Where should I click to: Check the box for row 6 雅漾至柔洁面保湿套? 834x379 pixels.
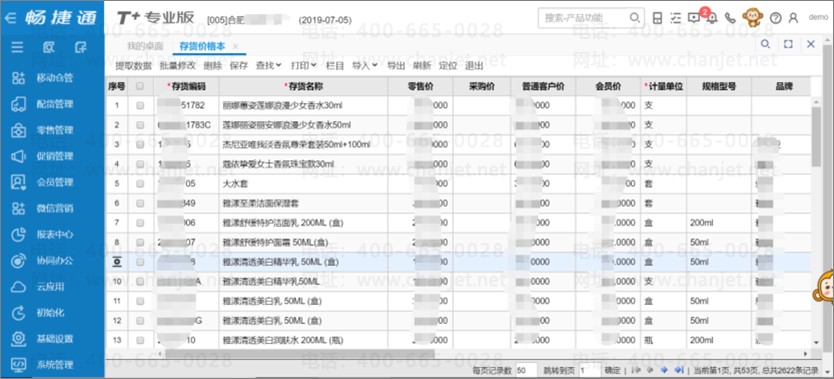(x=140, y=204)
